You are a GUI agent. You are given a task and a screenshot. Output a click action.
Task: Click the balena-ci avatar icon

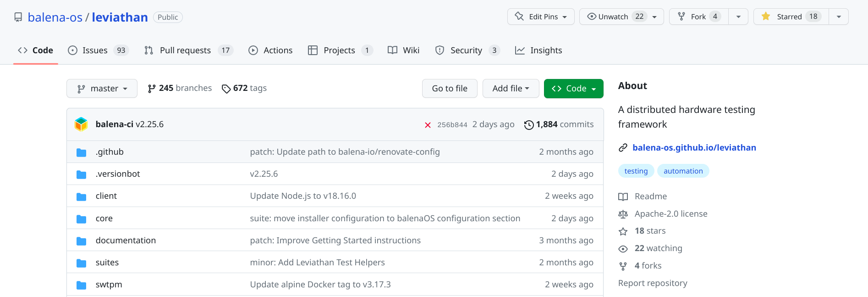click(81, 124)
